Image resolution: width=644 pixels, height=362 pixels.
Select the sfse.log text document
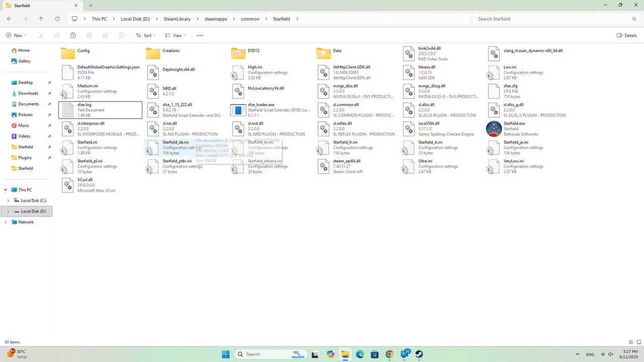point(100,110)
